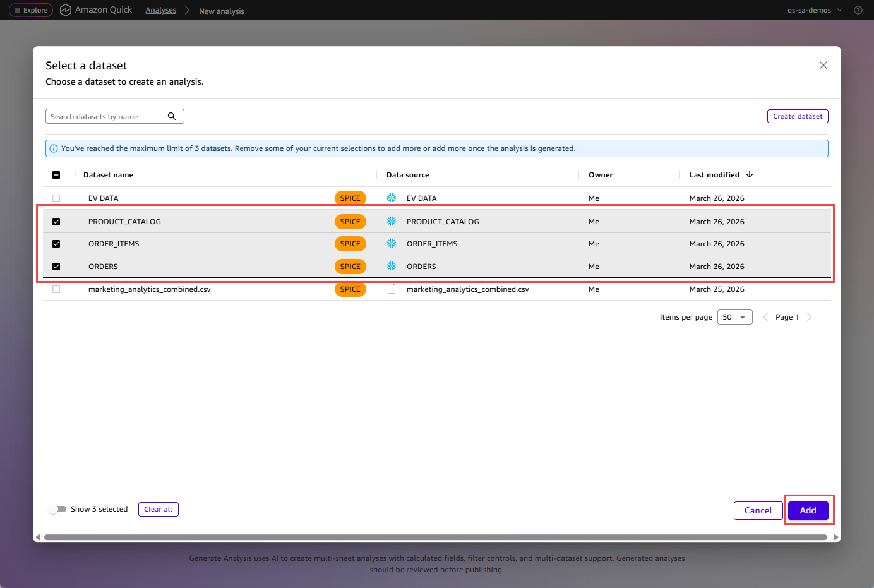Click the SPICE badge on EV DATA row
The width and height of the screenshot is (874, 588).
pyautogui.click(x=350, y=198)
